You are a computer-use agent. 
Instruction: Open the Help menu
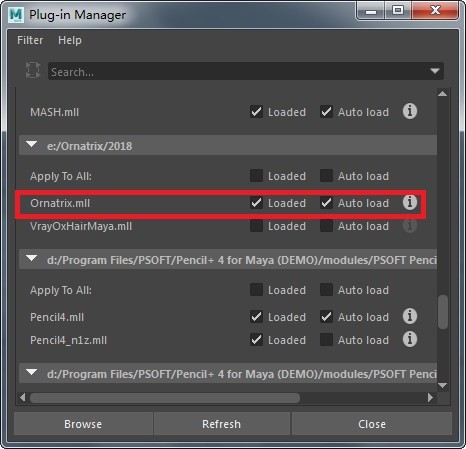pos(70,40)
